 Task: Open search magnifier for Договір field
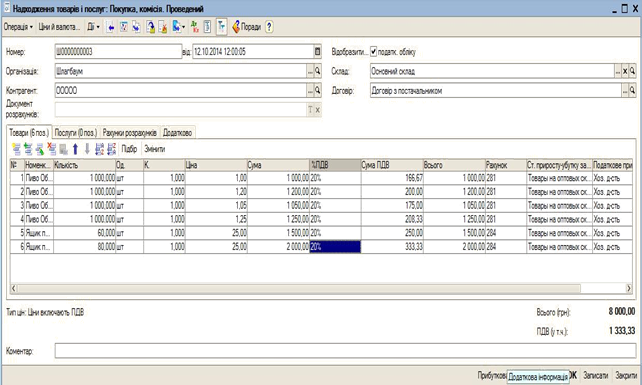pos(633,91)
